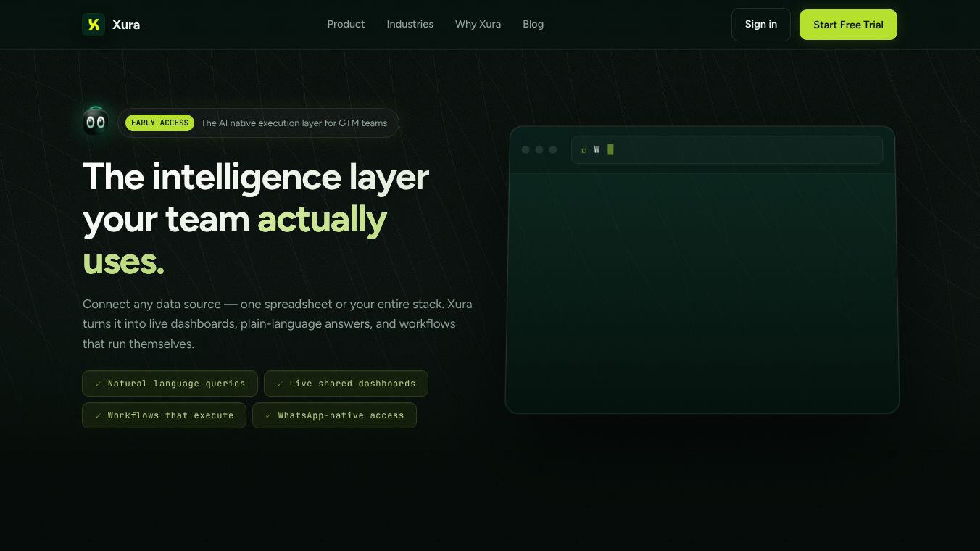Select the Workflows that execute chip
The width and height of the screenshot is (980, 551).
[x=164, y=415]
